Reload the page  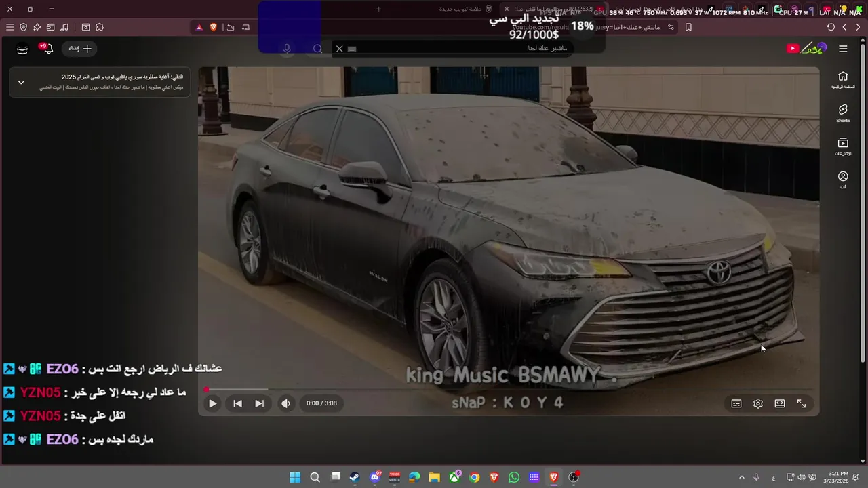pyautogui.click(x=831, y=27)
